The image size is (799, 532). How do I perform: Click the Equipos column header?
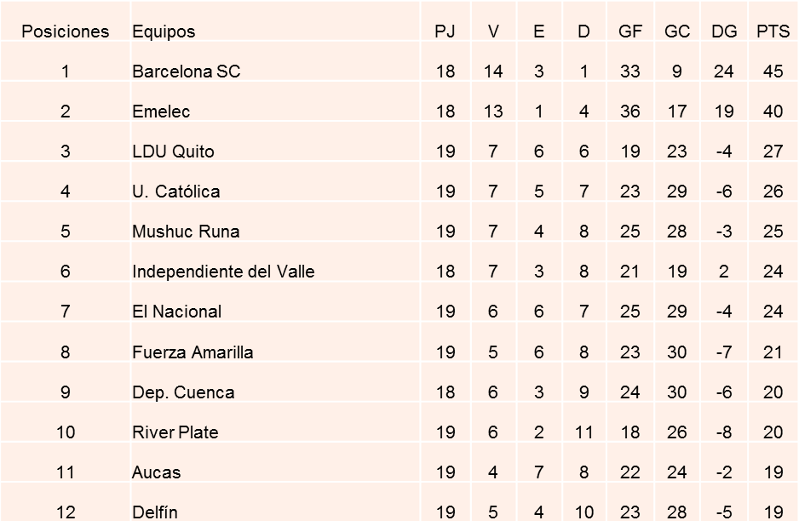[x=164, y=31]
